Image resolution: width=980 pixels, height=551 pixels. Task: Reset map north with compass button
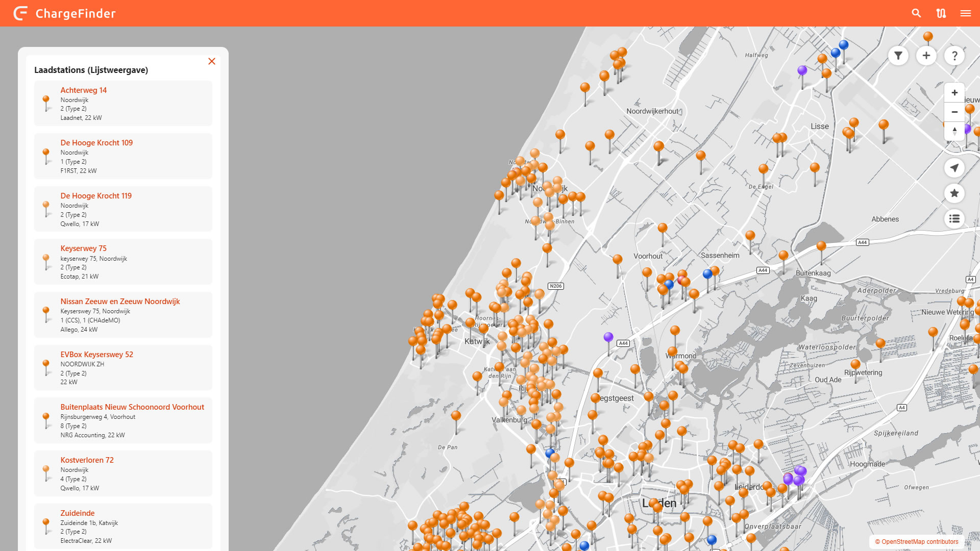pyautogui.click(x=954, y=131)
